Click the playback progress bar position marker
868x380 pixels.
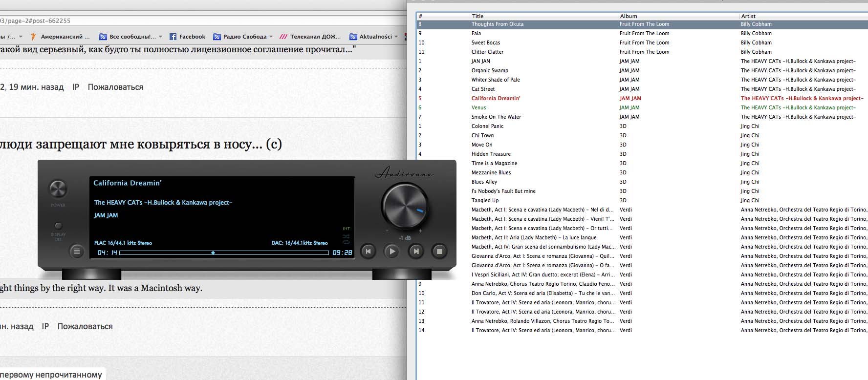[213, 253]
